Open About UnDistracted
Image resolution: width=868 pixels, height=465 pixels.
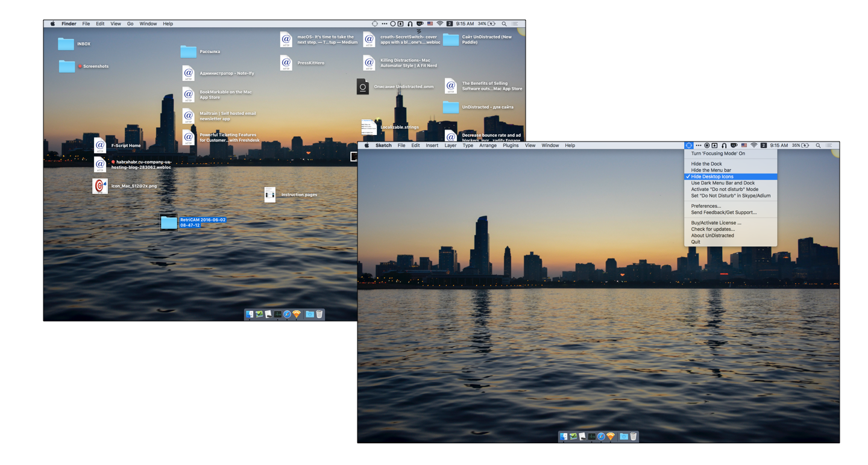coord(731,236)
